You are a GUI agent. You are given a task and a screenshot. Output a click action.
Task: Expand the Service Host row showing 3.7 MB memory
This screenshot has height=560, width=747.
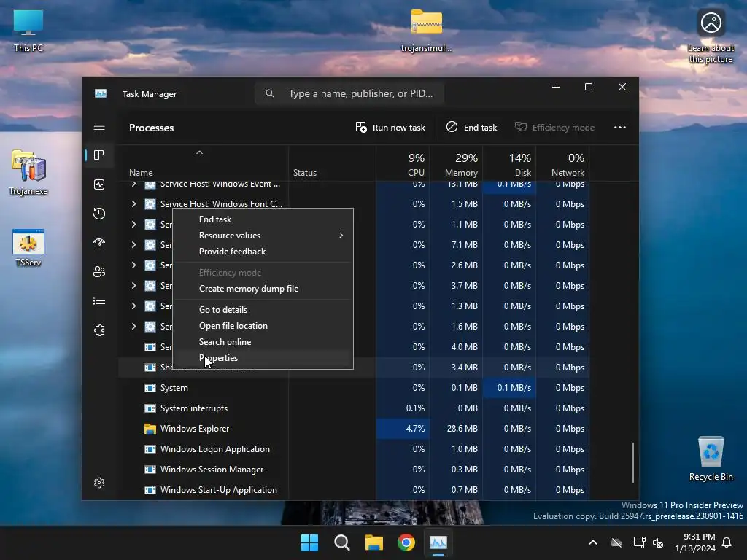[x=134, y=286]
